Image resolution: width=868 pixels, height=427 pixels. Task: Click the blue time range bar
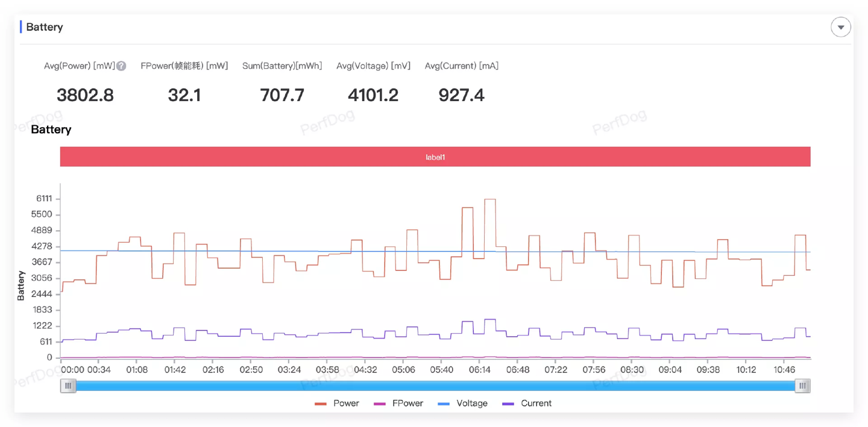click(x=435, y=385)
